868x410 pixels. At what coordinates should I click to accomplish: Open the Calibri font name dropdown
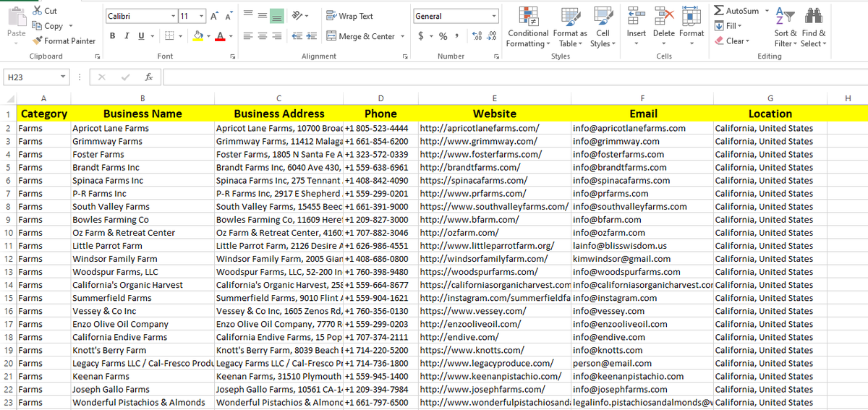(x=173, y=16)
